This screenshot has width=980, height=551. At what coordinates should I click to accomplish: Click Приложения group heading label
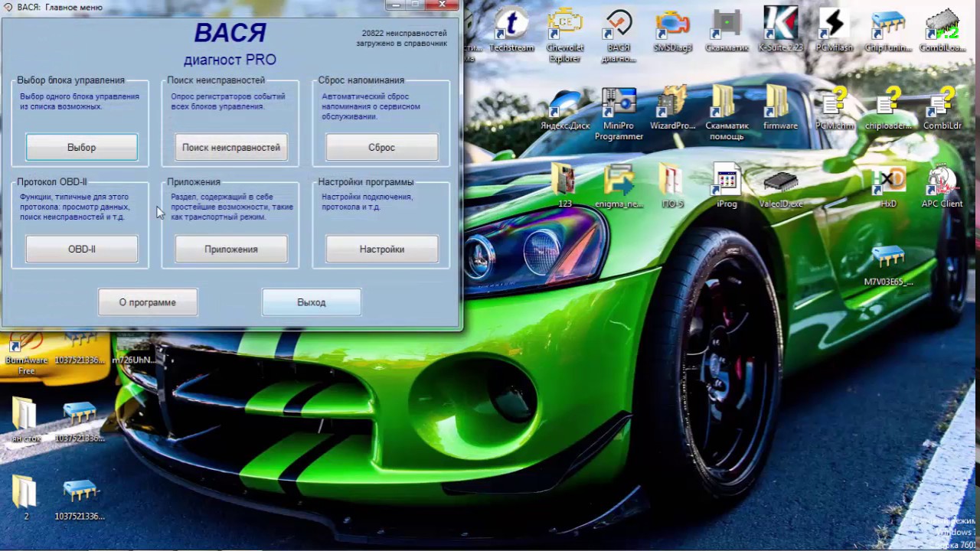194,182
